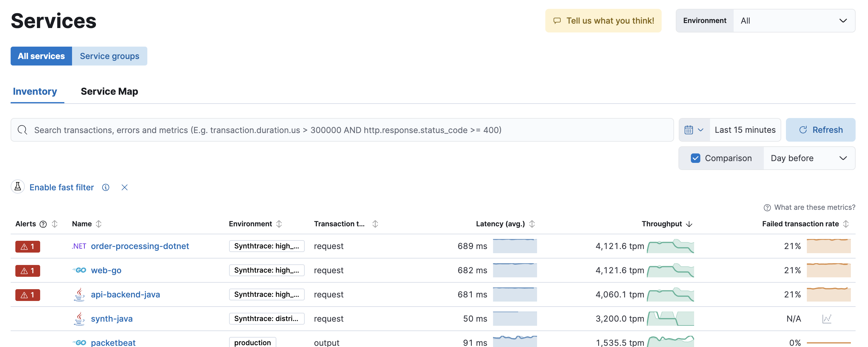868x347 pixels.
Task: Click Enable fast filter link
Action: coord(62,187)
